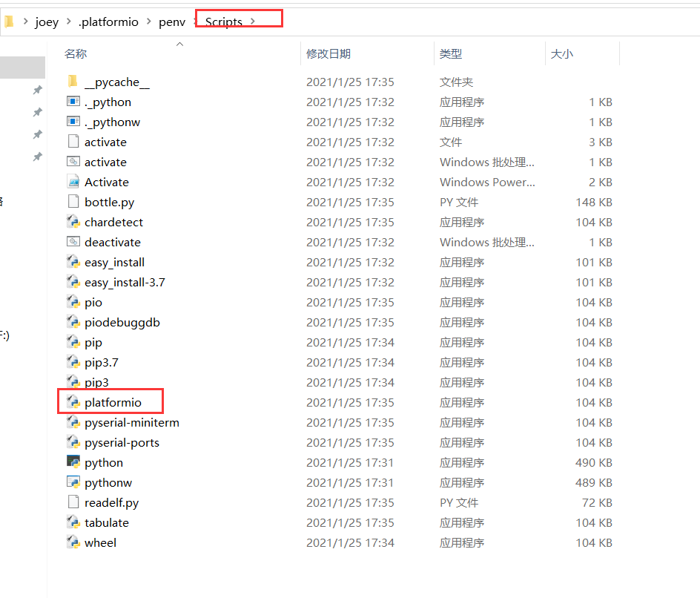This screenshot has width=700, height=598.
Task: Navigate to joey via breadcrumb
Action: [x=46, y=22]
